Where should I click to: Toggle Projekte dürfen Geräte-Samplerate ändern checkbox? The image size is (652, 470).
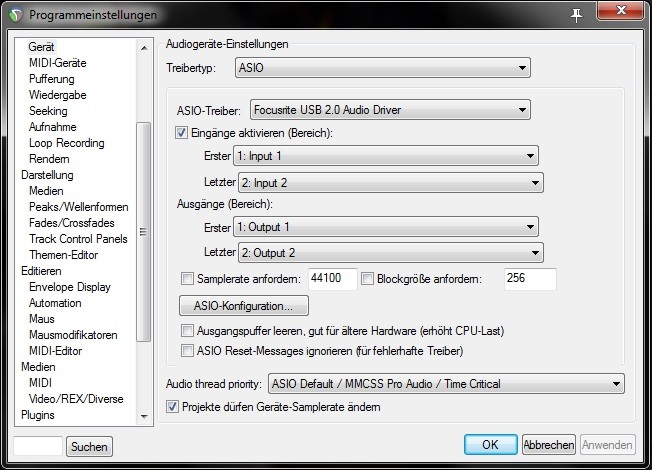(x=173, y=407)
